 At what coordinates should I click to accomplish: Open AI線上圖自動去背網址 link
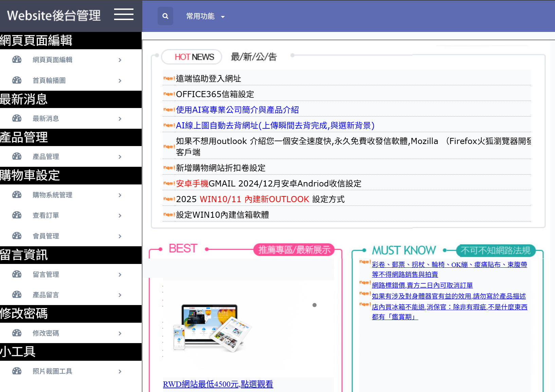[275, 125]
